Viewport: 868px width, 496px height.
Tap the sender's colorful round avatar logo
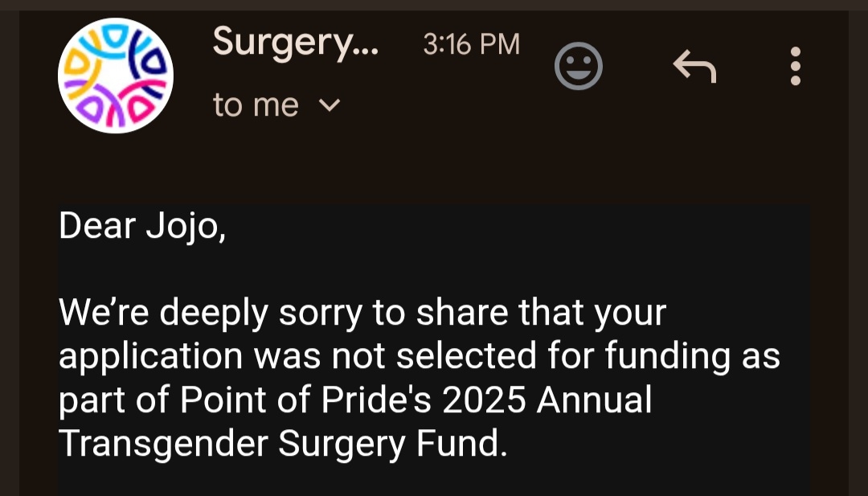[x=116, y=76]
